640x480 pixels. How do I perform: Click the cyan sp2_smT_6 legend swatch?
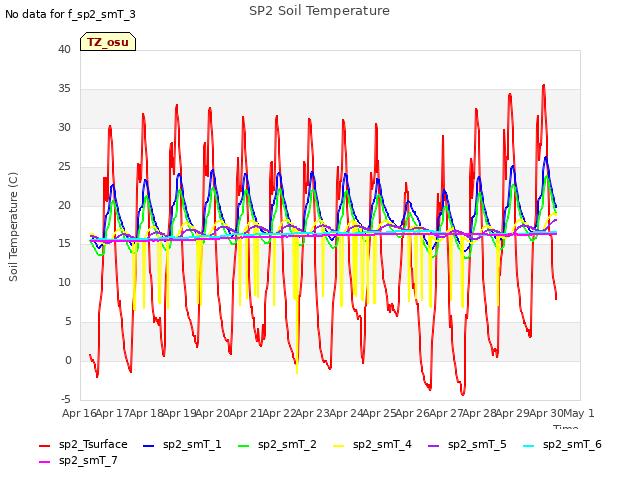click(529, 446)
